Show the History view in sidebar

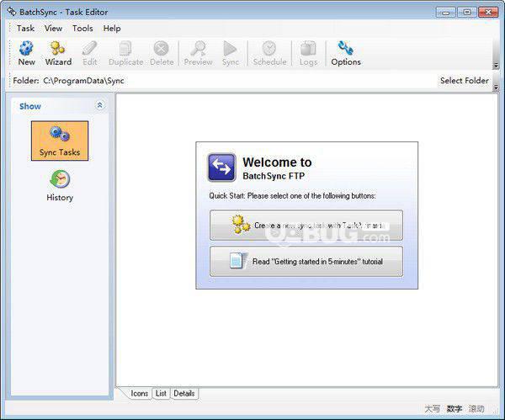click(x=60, y=186)
